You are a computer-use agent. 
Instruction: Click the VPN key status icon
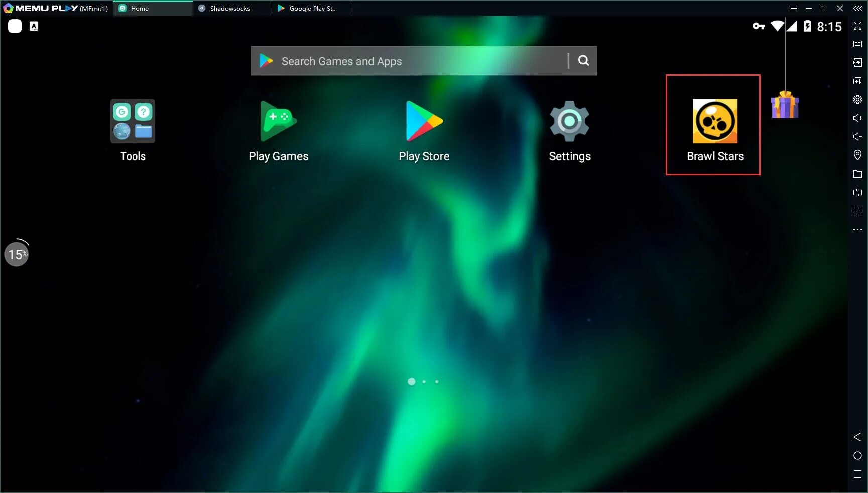pos(759,26)
